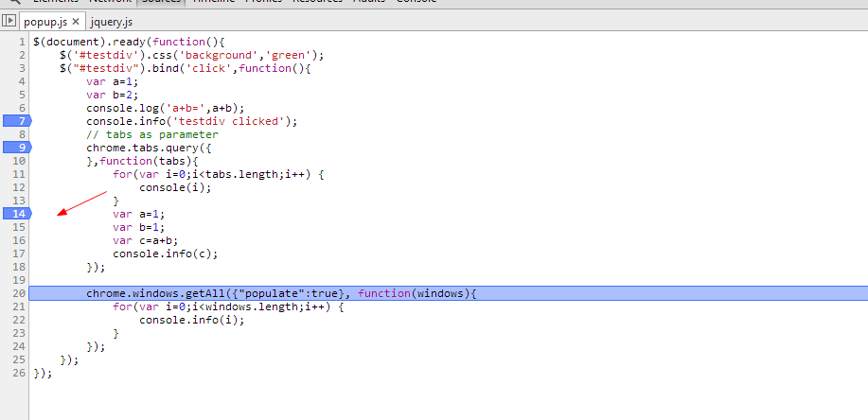The width and height of the screenshot is (868, 420).
Task: Place cursor on '$(document).ready(function(){' line
Action: [129, 42]
